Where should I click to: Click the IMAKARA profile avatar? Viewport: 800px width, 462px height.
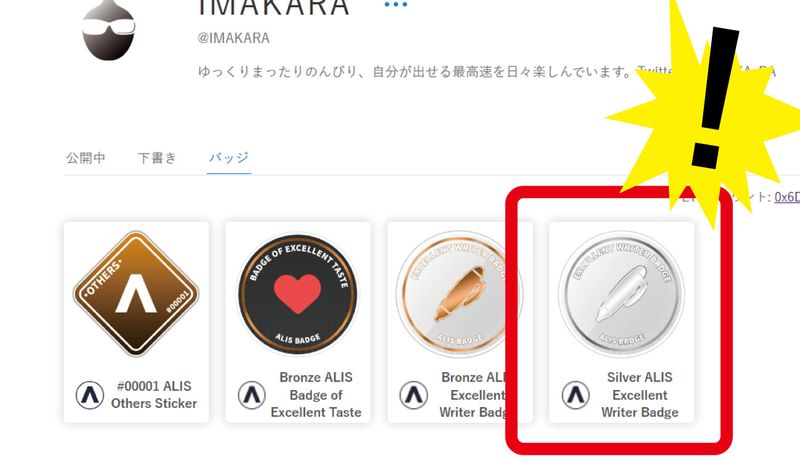[x=109, y=30]
